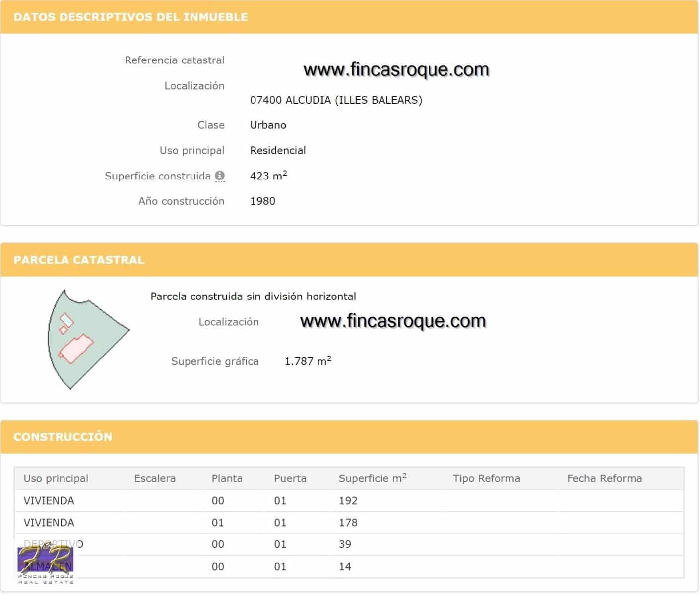Click the Uso principal column header

tap(56, 478)
